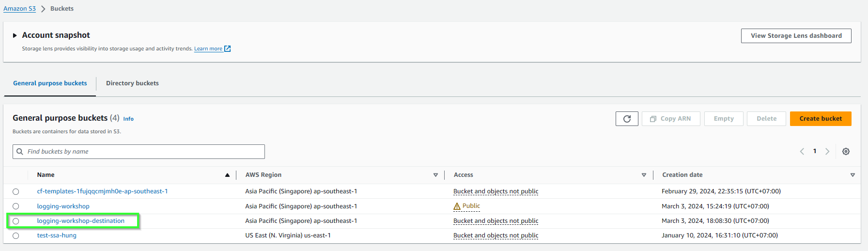Click March 3, 2024, 15:24:19 creation date
The image size is (868, 251).
tap(715, 206)
